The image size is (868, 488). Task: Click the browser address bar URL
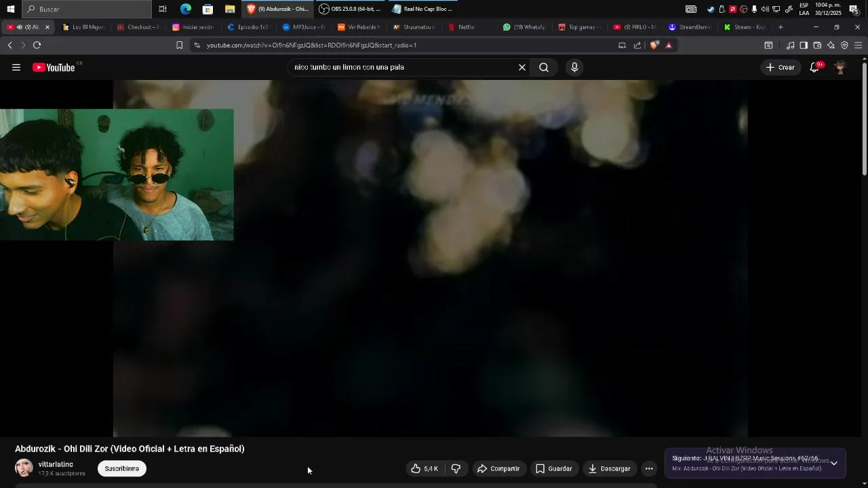[311, 45]
